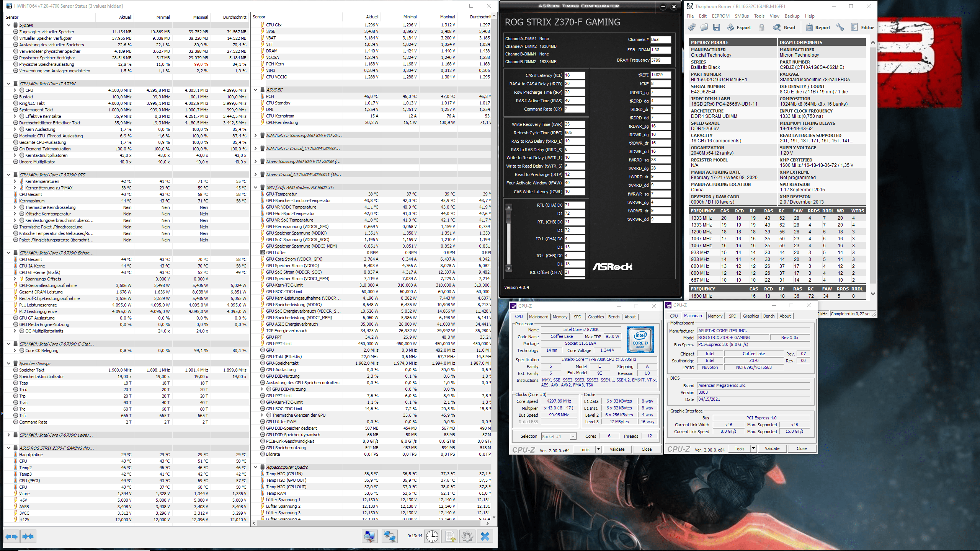980x551 pixels.
Task: Reset HWiNFO timer with clock icon
Action: pos(432,536)
